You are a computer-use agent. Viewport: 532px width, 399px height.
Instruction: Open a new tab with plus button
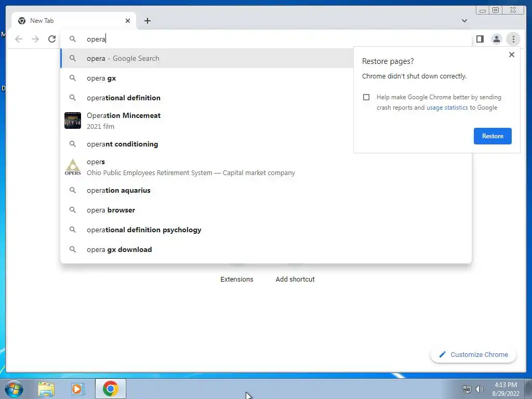coord(147,21)
